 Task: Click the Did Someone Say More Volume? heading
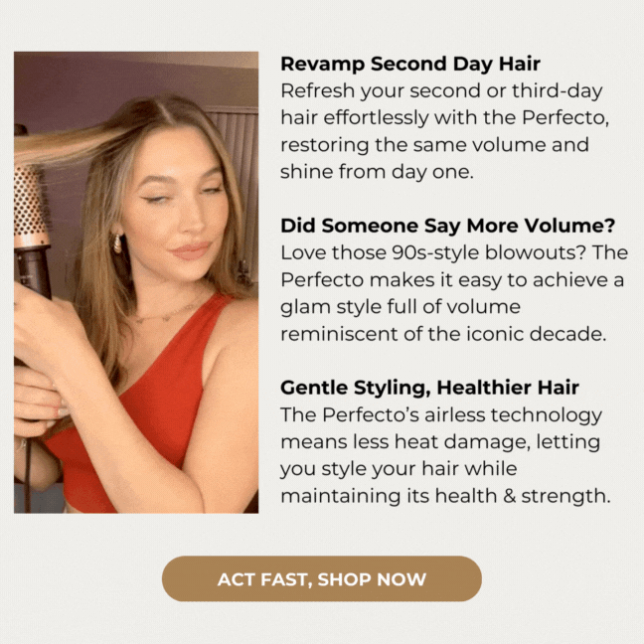(447, 226)
